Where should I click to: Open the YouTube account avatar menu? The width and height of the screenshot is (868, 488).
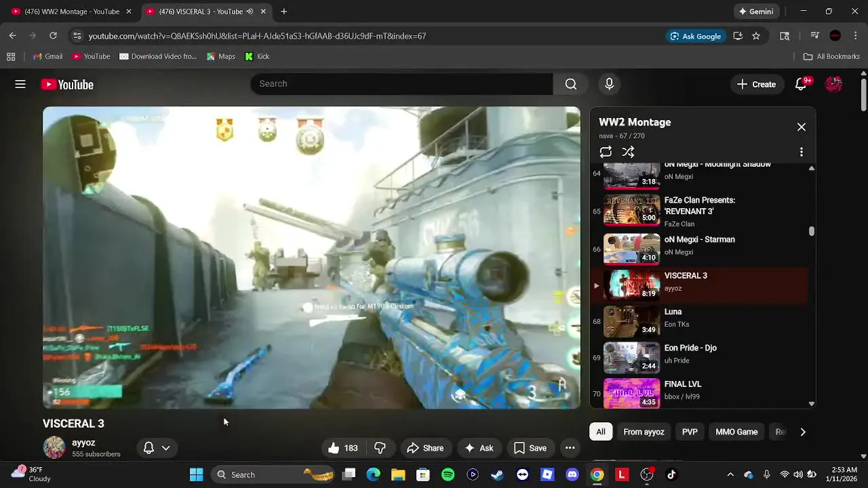pos(834,84)
